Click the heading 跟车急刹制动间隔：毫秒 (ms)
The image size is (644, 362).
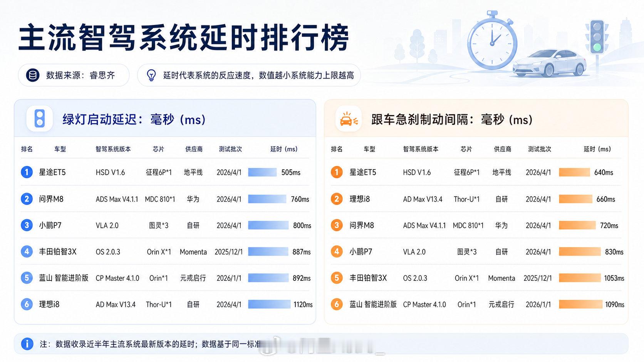pyautogui.click(x=452, y=119)
